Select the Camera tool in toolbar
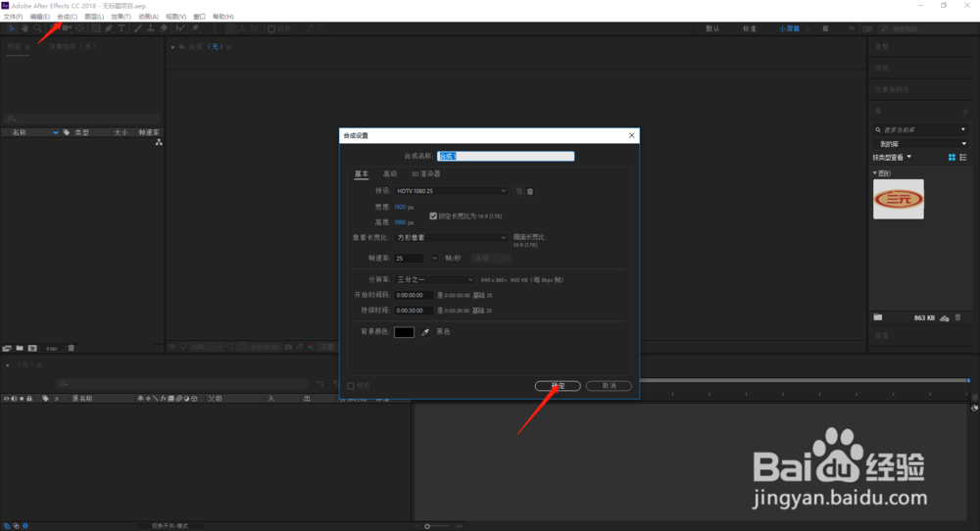Screen dimensions: 980x531 (67, 28)
